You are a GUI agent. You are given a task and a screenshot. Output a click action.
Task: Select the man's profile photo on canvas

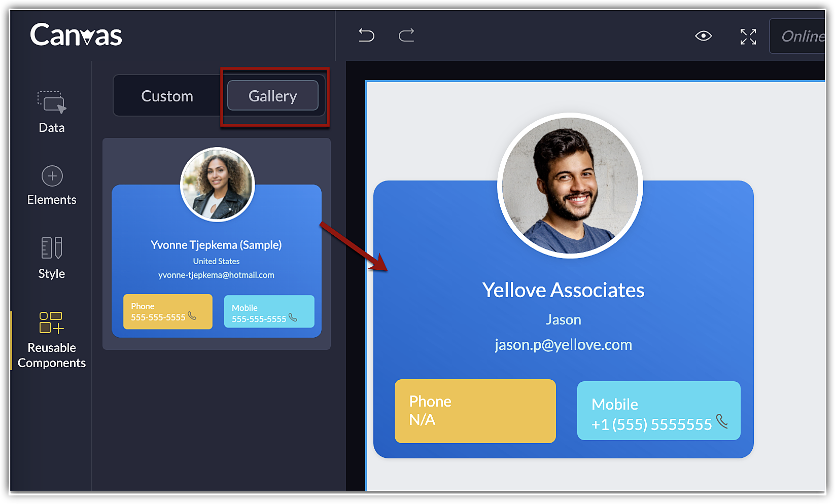[x=570, y=186]
